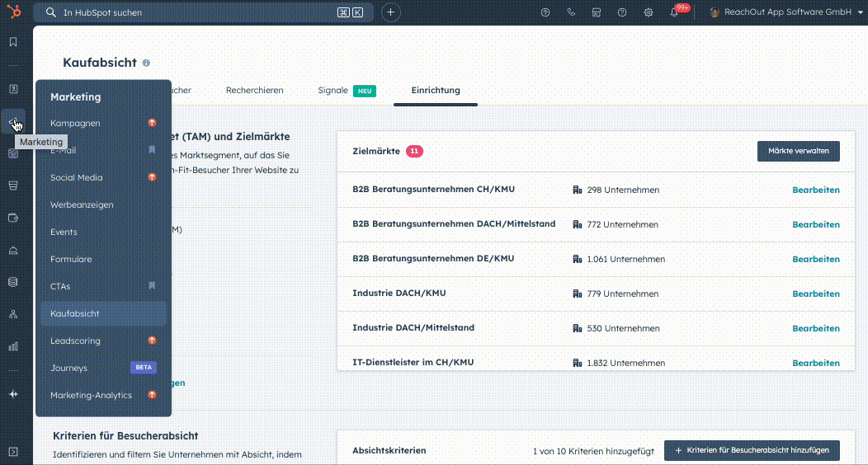Open the AI sparkle icon in sidebar
This screenshot has width=868, height=465.
tap(13, 394)
